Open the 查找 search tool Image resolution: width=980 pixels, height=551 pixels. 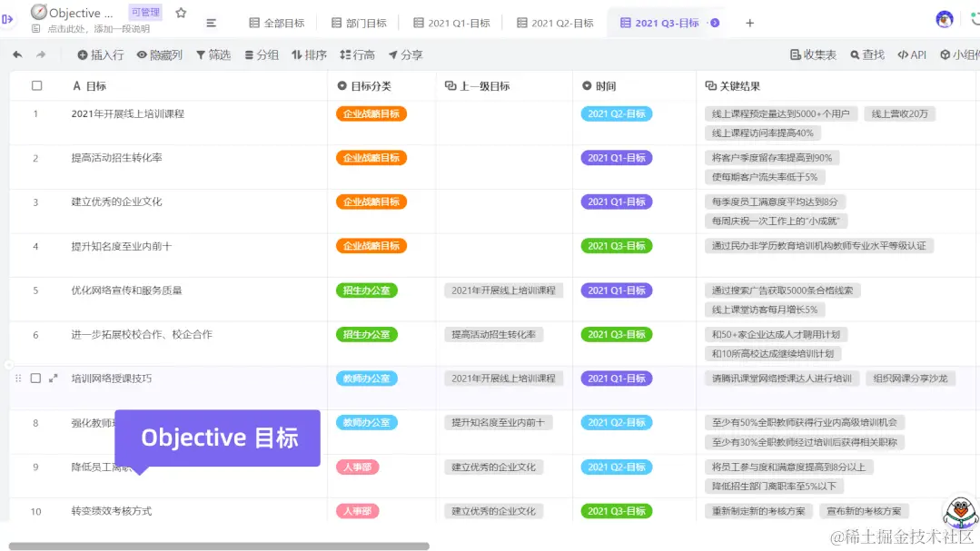pos(866,54)
